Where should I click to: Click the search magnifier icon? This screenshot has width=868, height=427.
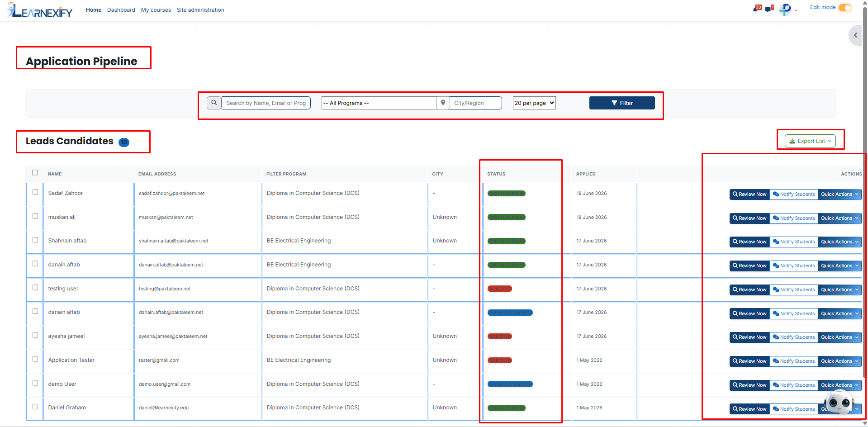pyautogui.click(x=214, y=103)
